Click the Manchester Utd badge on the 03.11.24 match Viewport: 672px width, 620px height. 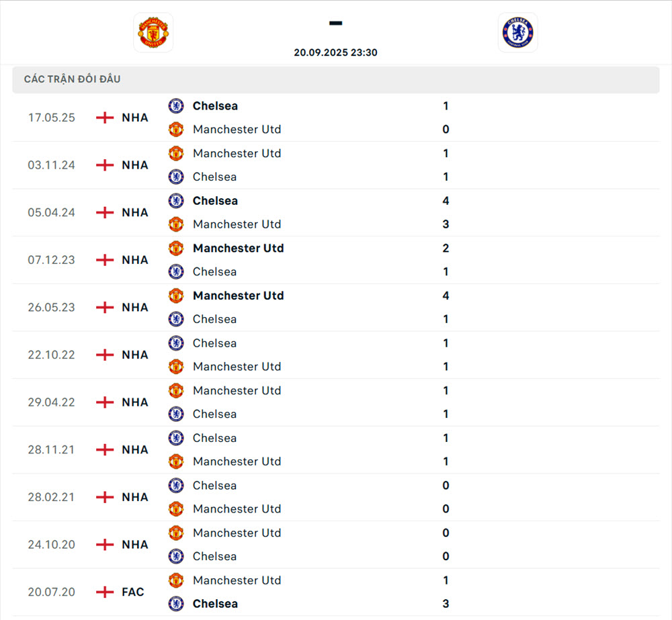point(175,153)
